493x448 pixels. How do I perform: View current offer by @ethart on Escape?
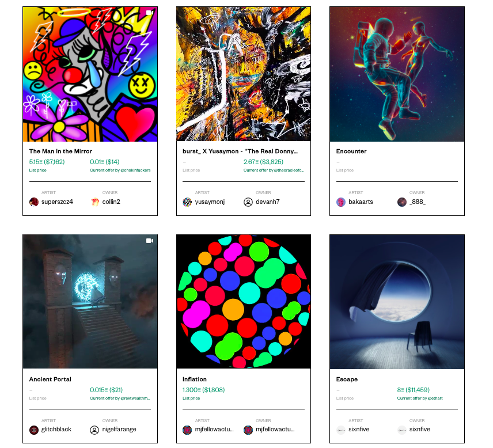[x=420, y=398]
